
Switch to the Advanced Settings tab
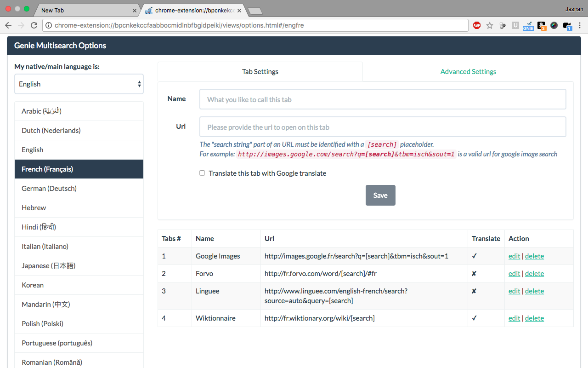pyautogui.click(x=468, y=71)
